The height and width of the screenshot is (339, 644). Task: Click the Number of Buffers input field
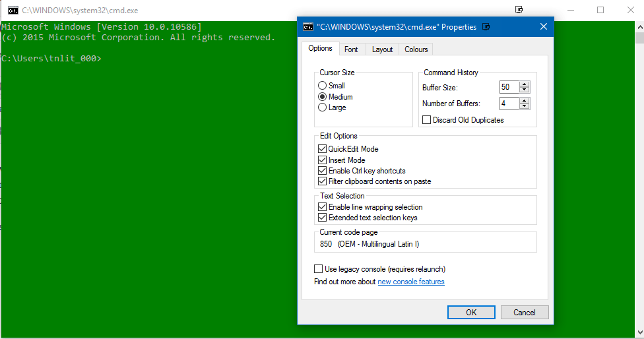click(x=509, y=104)
